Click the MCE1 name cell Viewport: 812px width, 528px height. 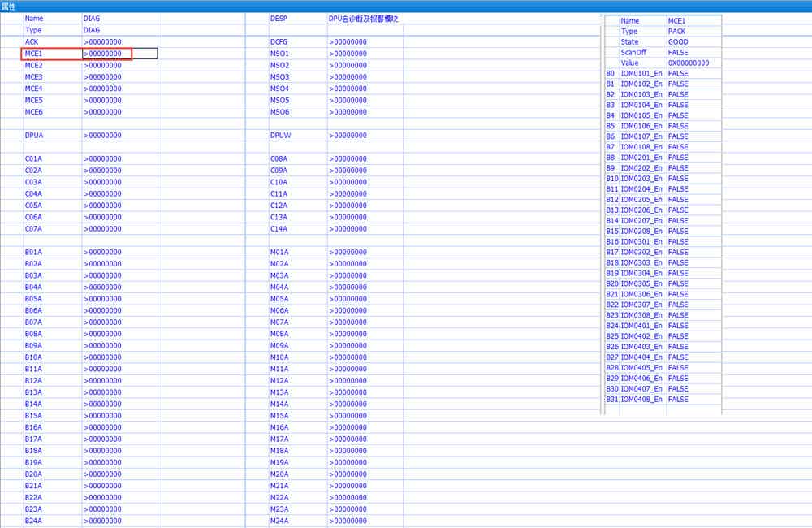[34, 54]
